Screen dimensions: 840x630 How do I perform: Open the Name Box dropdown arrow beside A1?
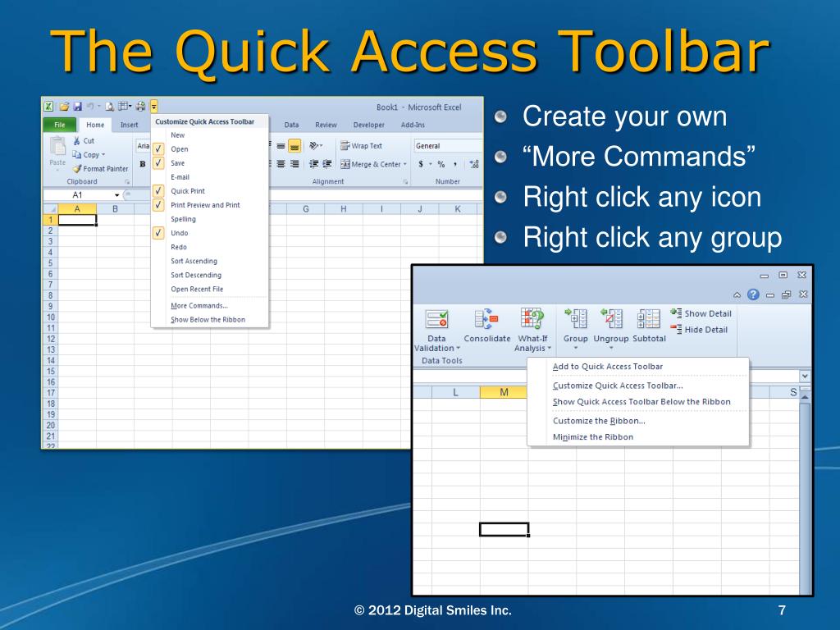[116, 195]
